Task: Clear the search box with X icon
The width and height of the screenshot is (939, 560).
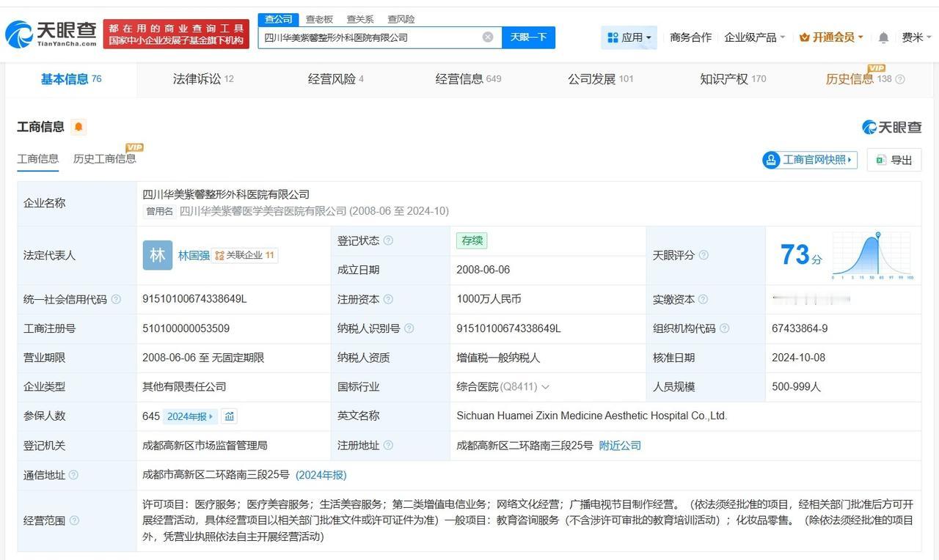Action: (488, 37)
